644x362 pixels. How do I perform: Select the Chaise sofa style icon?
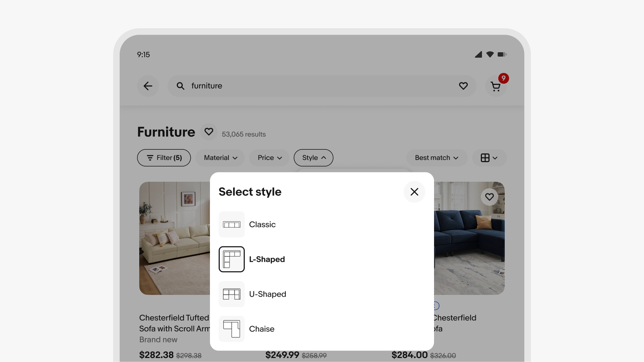(x=232, y=329)
